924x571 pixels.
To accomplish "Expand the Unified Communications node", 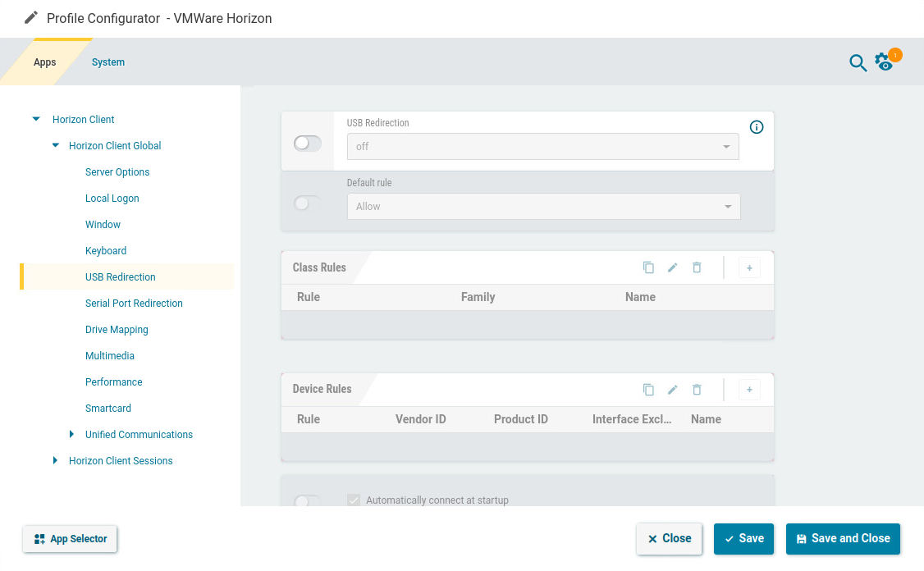I will click(x=72, y=434).
